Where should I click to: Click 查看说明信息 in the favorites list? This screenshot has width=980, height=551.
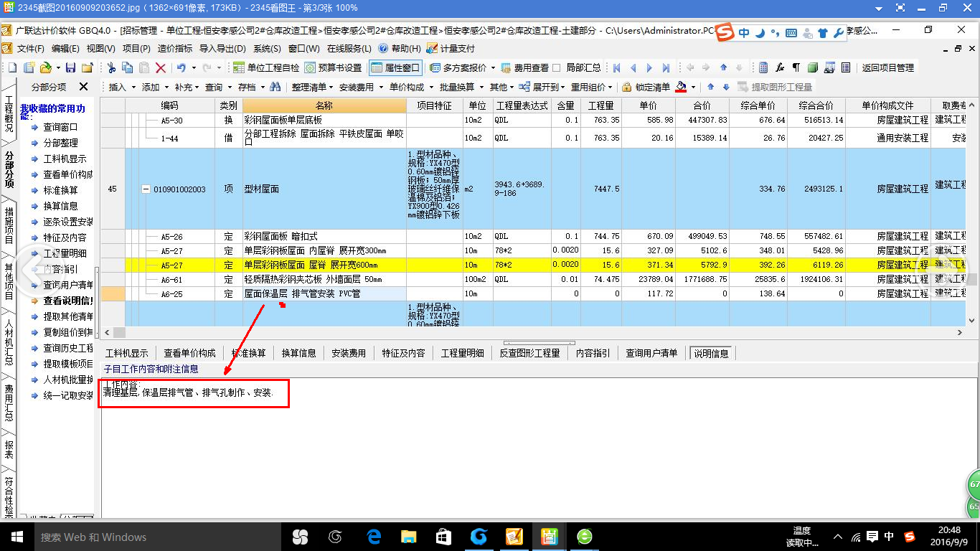click(x=68, y=301)
